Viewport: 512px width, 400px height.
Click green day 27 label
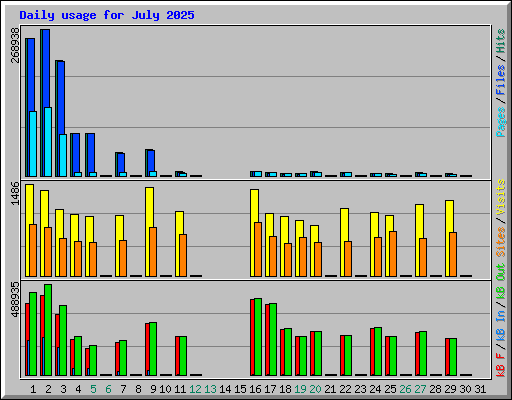point(420,389)
